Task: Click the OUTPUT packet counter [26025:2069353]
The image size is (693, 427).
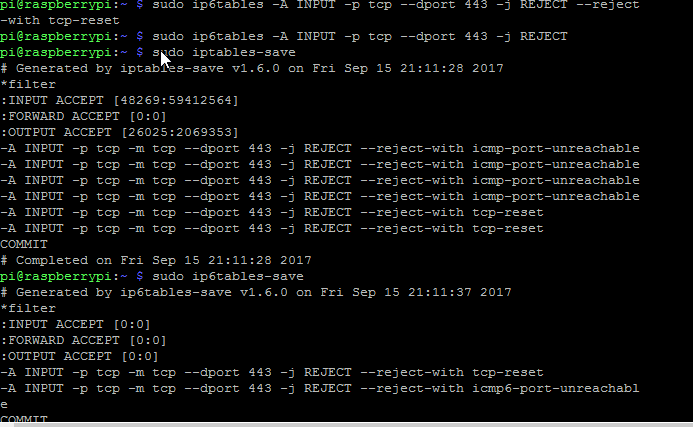Action: pos(181,132)
